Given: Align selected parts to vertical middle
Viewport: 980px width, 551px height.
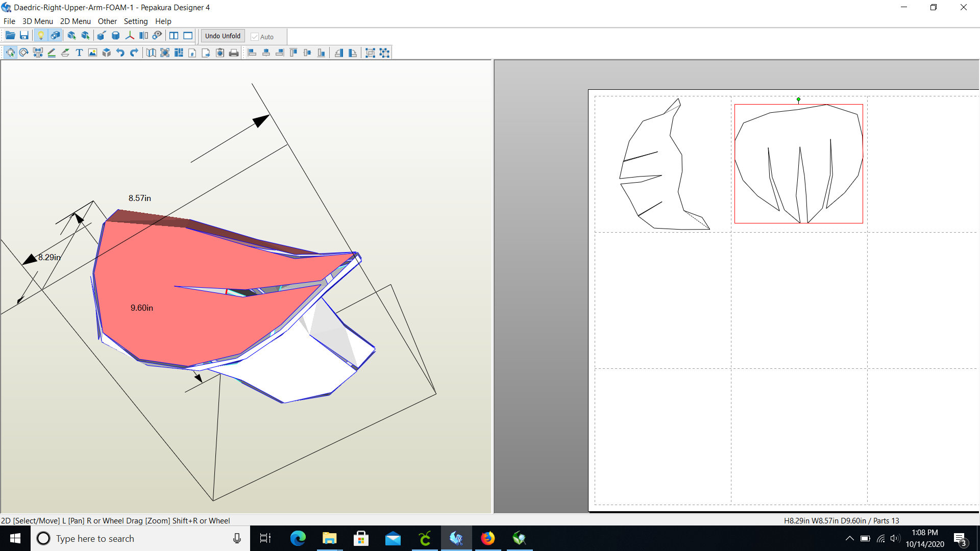Looking at the screenshot, I should (307, 53).
